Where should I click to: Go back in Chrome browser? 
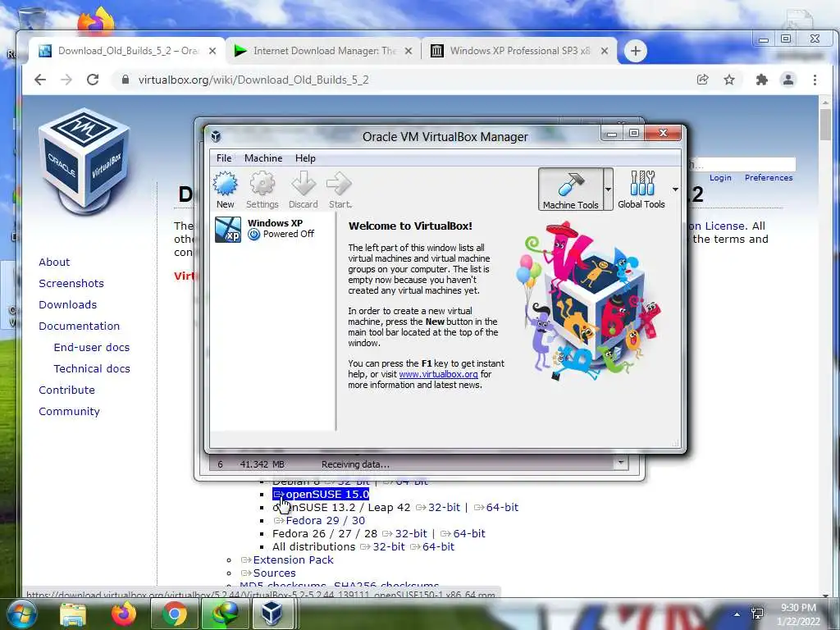(40, 80)
